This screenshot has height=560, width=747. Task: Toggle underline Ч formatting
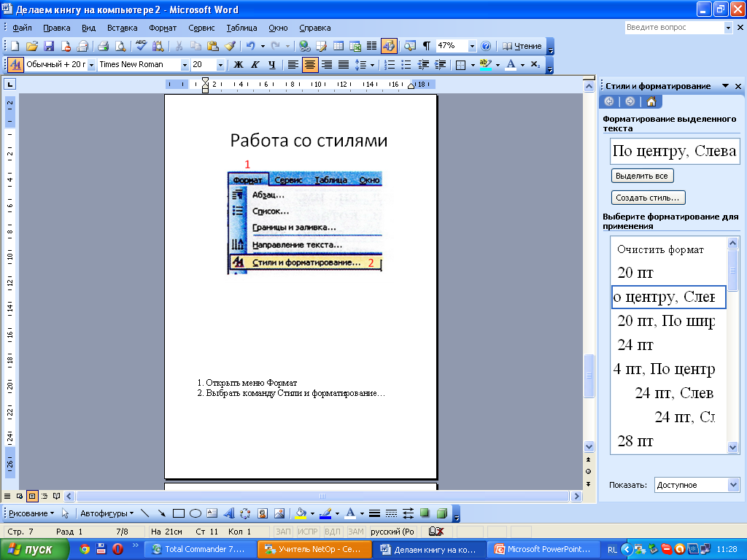pos(271,65)
